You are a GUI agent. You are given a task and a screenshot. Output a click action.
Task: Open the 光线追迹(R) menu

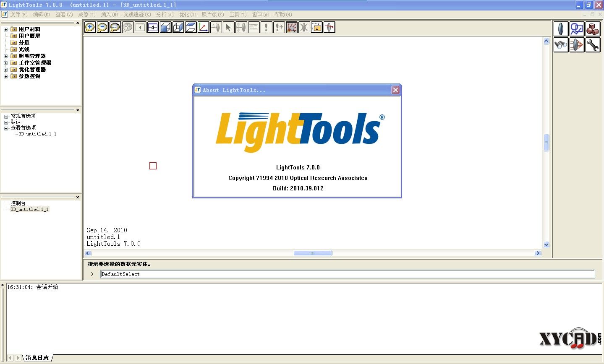point(137,15)
